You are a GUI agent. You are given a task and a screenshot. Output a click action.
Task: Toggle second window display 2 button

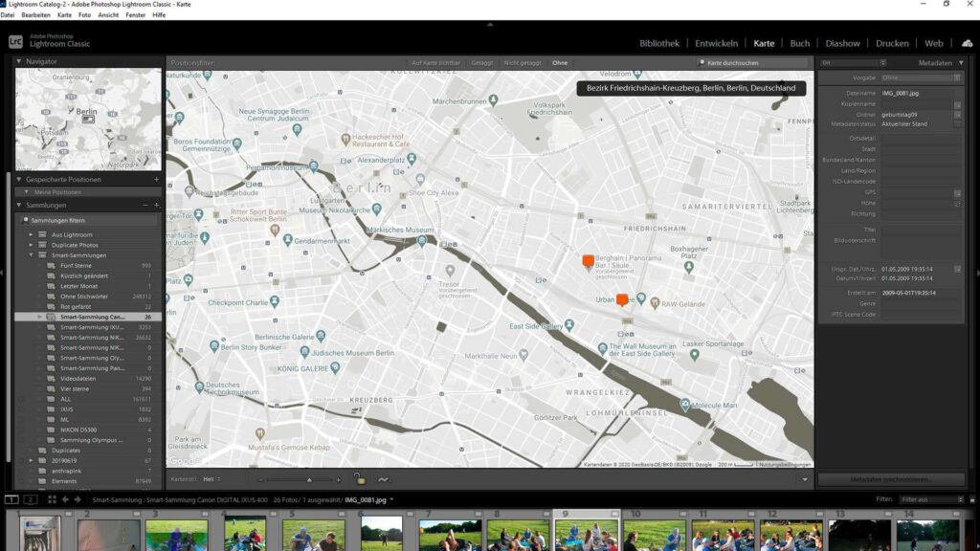coord(30,499)
